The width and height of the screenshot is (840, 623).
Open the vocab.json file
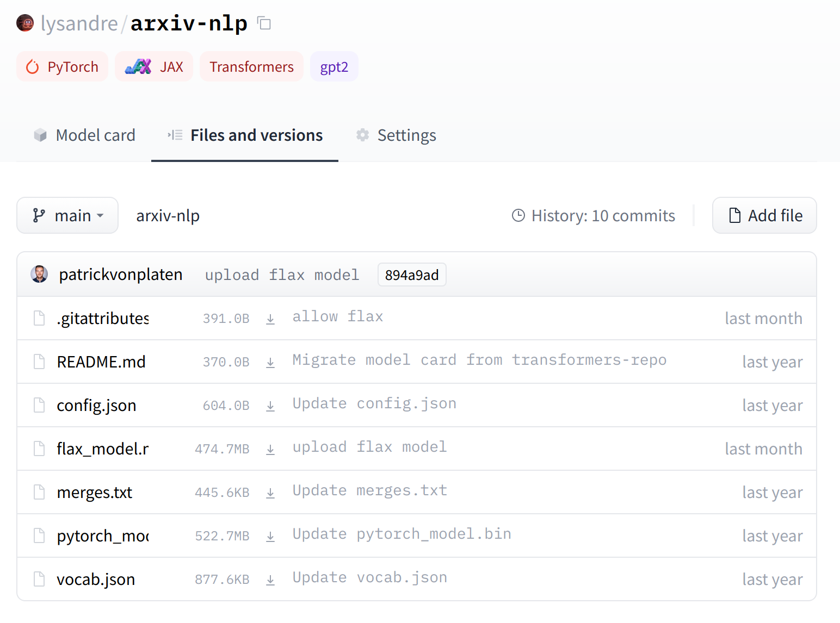(x=96, y=580)
